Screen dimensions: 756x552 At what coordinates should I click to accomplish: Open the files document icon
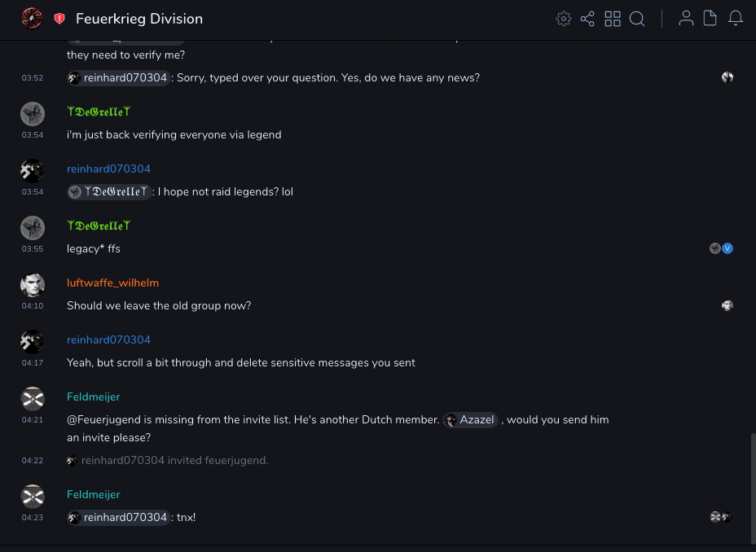[x=710, y=19]
